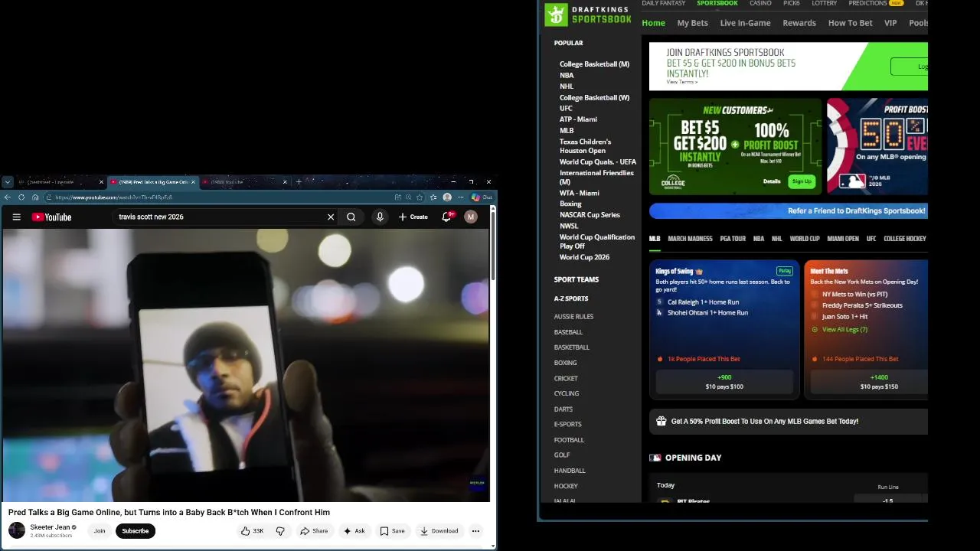This screenshot has height=551, width=980.
Task: Click the browser home icon
Action: point(35,197)
